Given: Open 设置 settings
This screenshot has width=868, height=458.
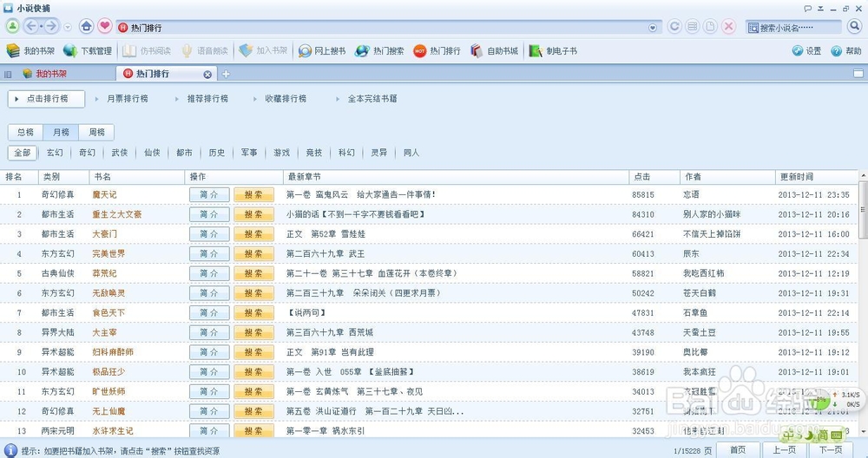Looking at the screenshot, I should pyautogui.click(x=806, y=51).
